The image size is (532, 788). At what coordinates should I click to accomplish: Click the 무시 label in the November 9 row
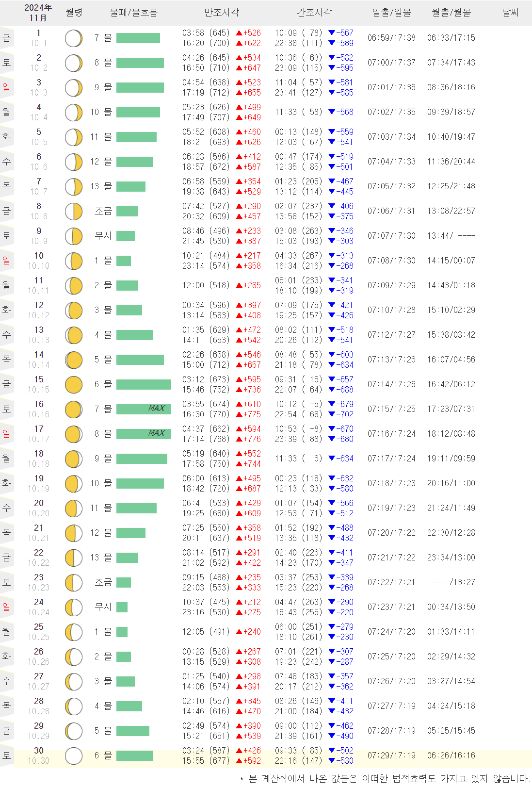pyautogui.click(x=103, y=236)
